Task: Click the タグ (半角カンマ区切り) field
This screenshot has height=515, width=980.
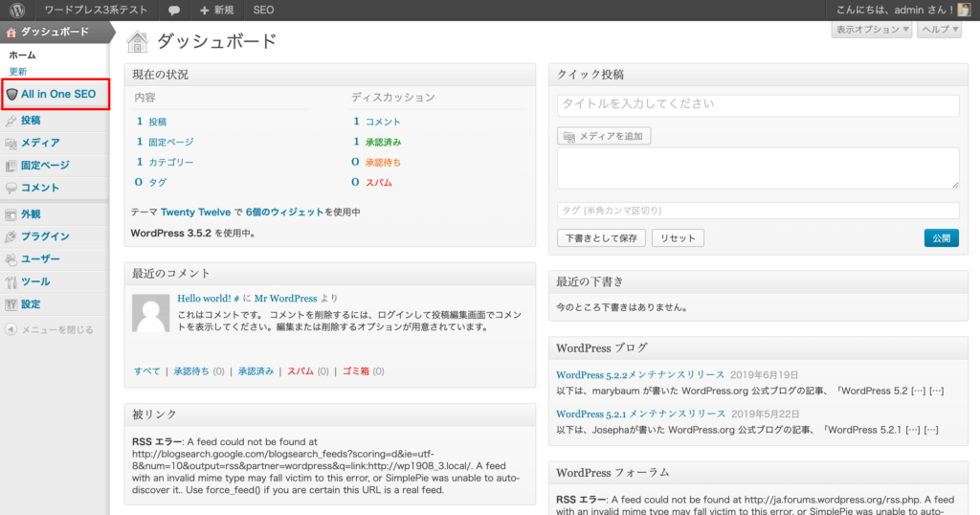Action: coord(758,211)
